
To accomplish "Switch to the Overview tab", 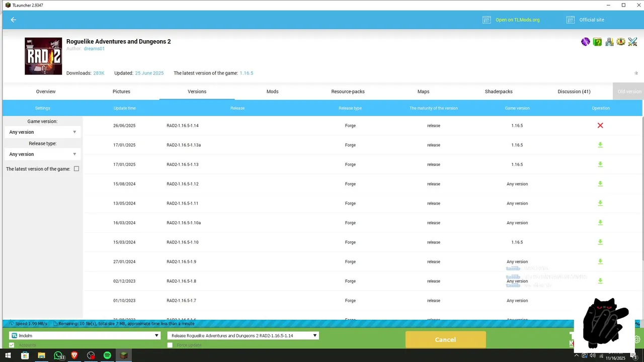I will point(46,92).
